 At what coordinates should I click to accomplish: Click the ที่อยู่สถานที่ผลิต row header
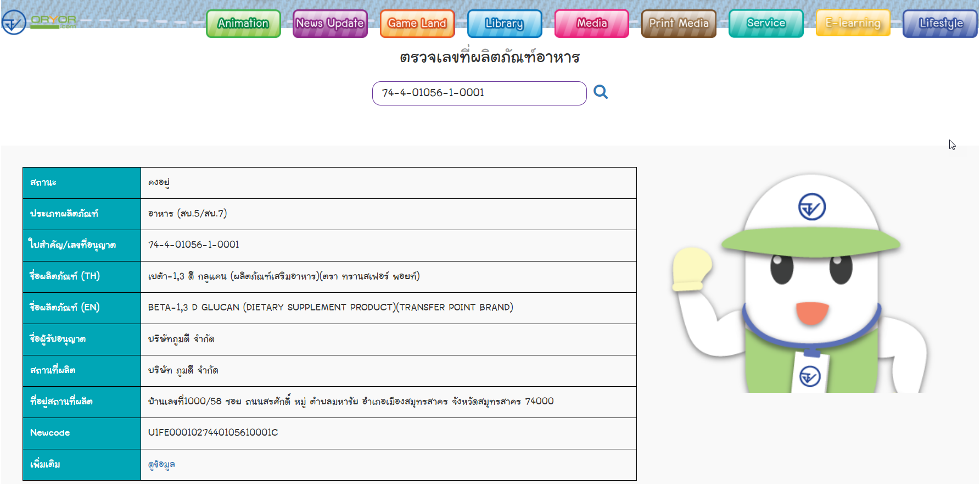click(x=82, y=402)
